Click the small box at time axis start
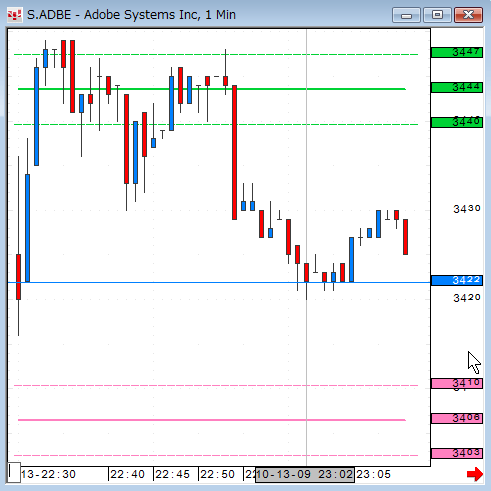 coord(14,472)
